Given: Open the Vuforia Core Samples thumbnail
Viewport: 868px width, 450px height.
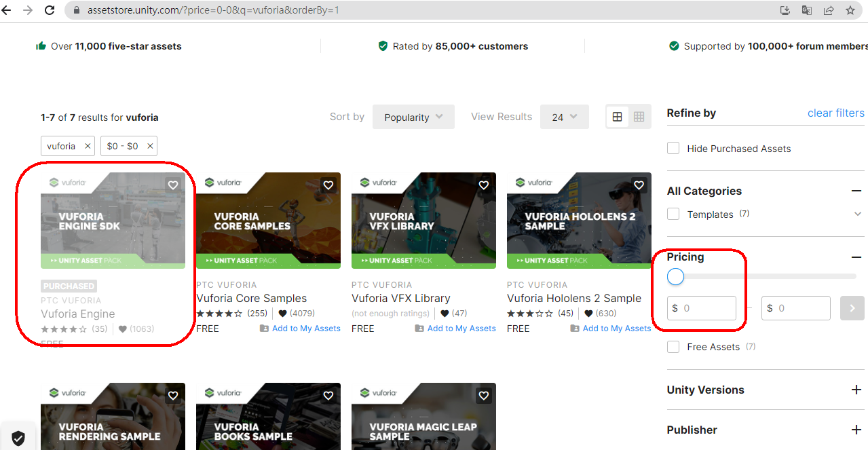Looking at the screenshot, I should click(x=268, y=221).
